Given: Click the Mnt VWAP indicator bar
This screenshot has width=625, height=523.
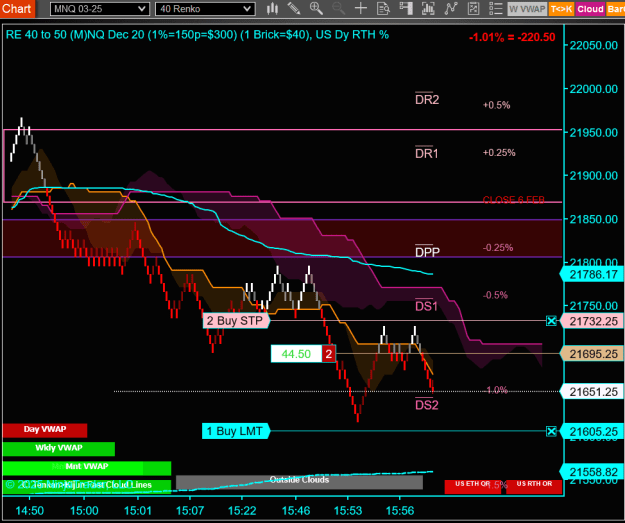Looking at the screenshot, I should tap(87, 467).
